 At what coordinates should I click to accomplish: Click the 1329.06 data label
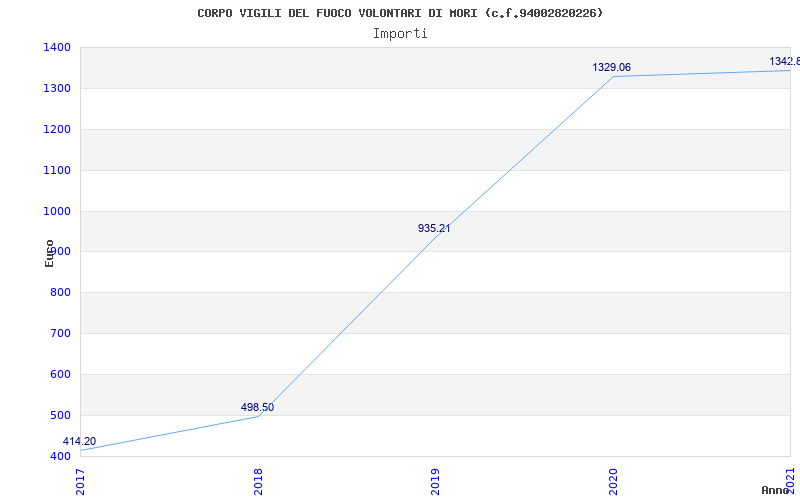[x=611, y=67]
